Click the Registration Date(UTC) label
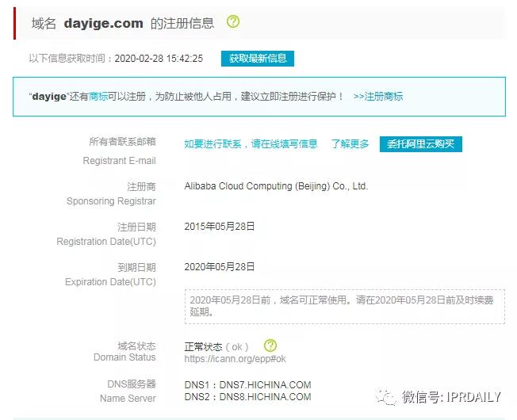 (x=106, y=242)
